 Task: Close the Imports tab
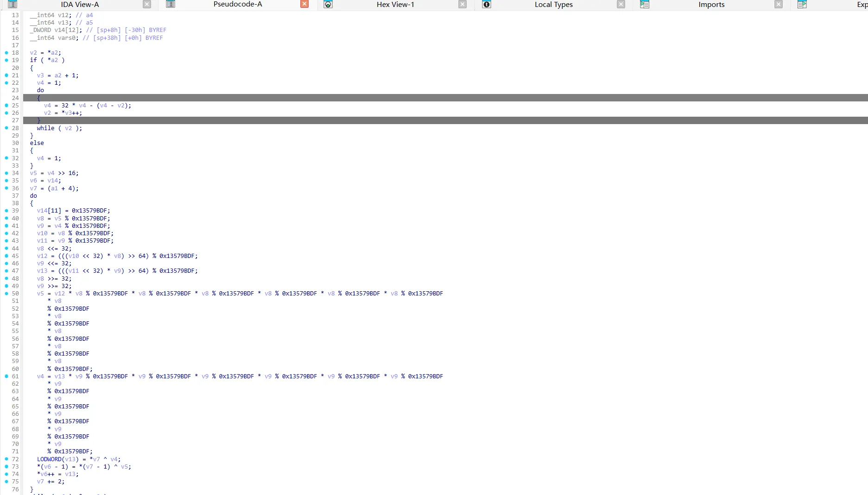point(779,5)
